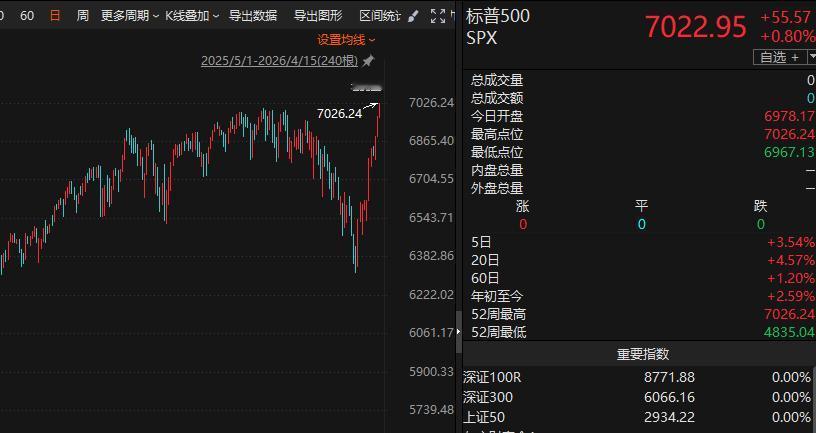Open dropdown arrow next to 自选 button
This screenshot has height=433, width=816.
pyautogui.click(x=811, y=57)
